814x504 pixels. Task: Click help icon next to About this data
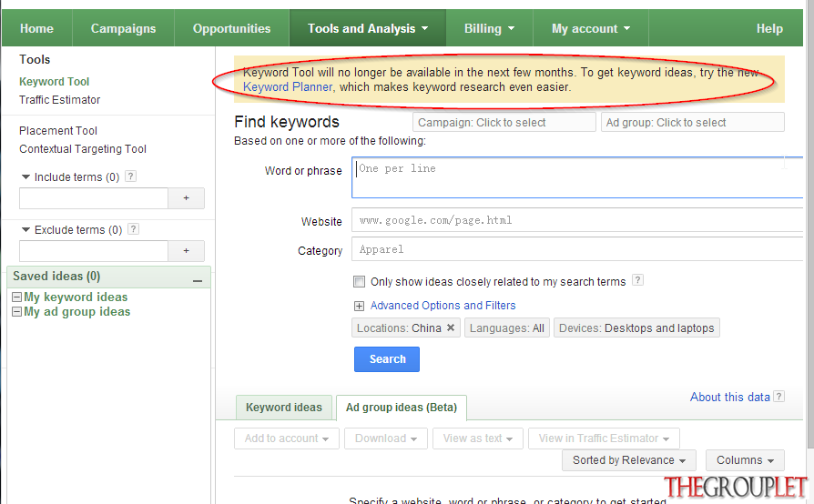778,397
